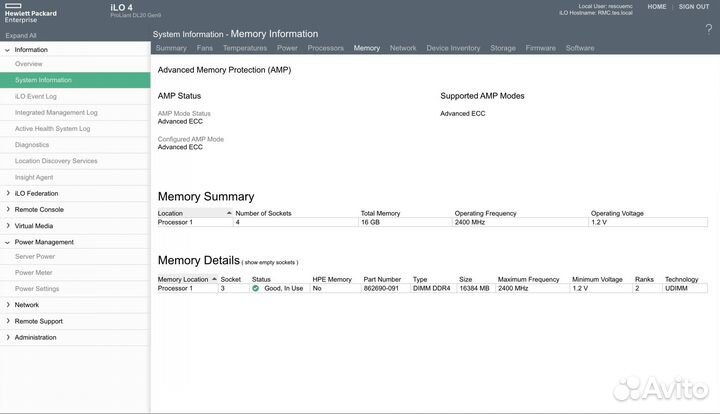Image resolution: width=720 pixels, height=414 pixels.
Task: Click Processor 1 in Memory Summary row
Action: (x=175, y=222)
